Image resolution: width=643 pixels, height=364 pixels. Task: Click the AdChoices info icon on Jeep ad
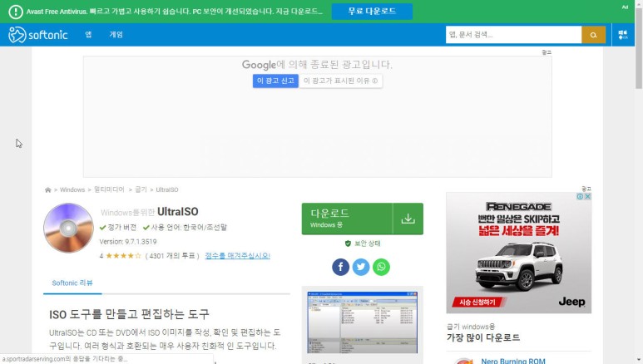(x=581, y=196)
